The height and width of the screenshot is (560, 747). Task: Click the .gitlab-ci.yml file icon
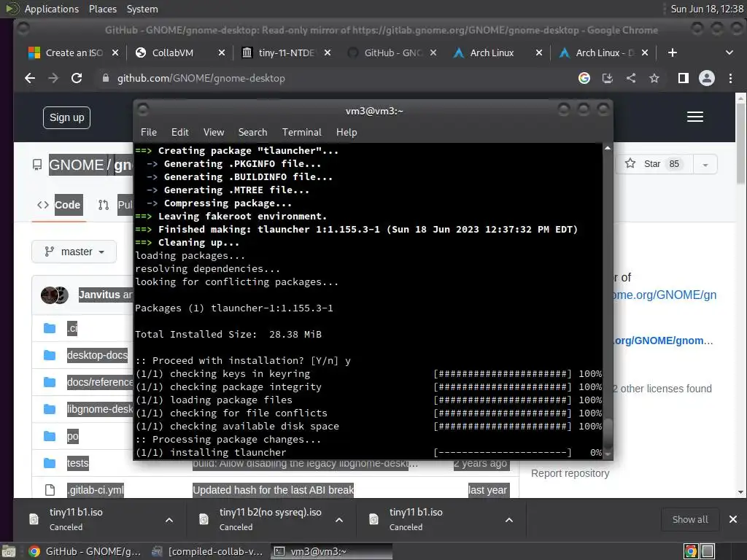click(x=50, y=490)
